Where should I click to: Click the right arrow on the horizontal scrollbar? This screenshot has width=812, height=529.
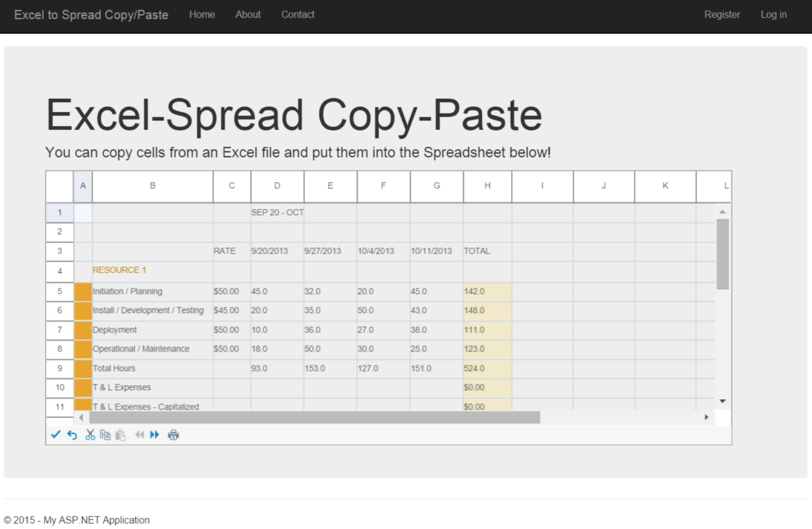click(x=706, y=417)
